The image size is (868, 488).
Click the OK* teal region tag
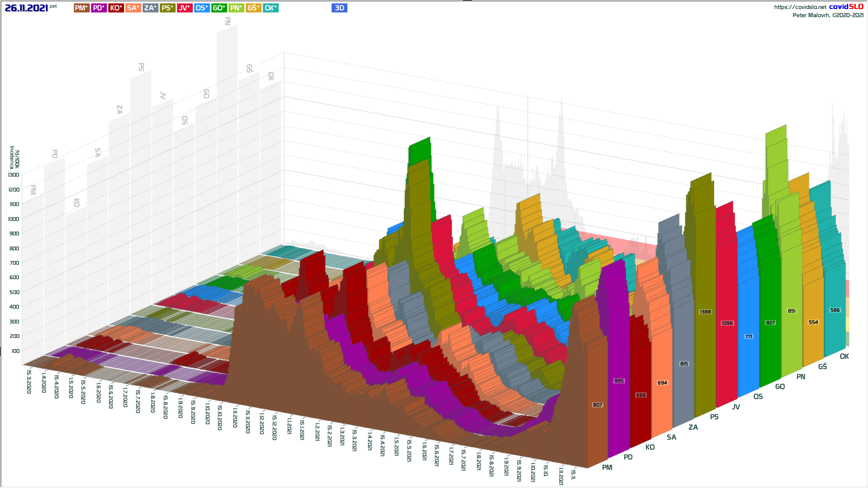pyautogui.click(x=270, y=8)
